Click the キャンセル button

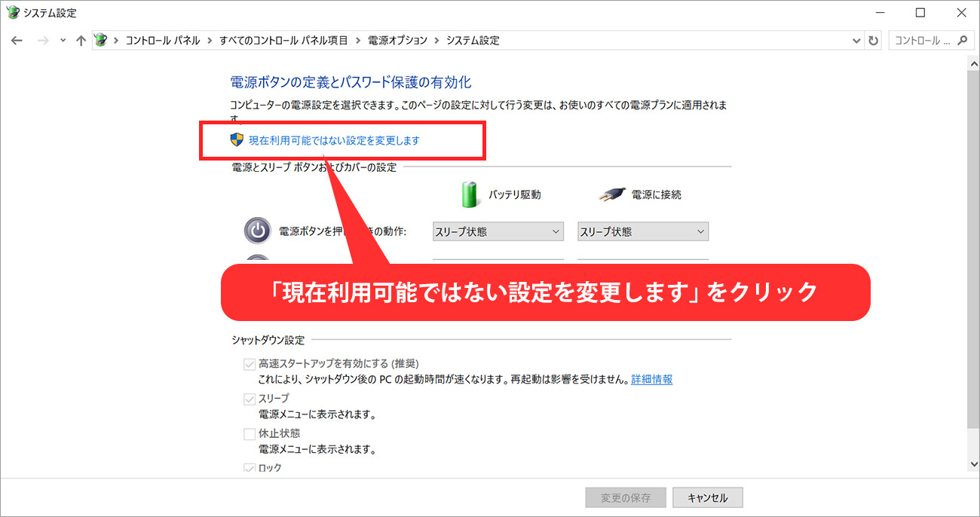click(x=708, y=497)
